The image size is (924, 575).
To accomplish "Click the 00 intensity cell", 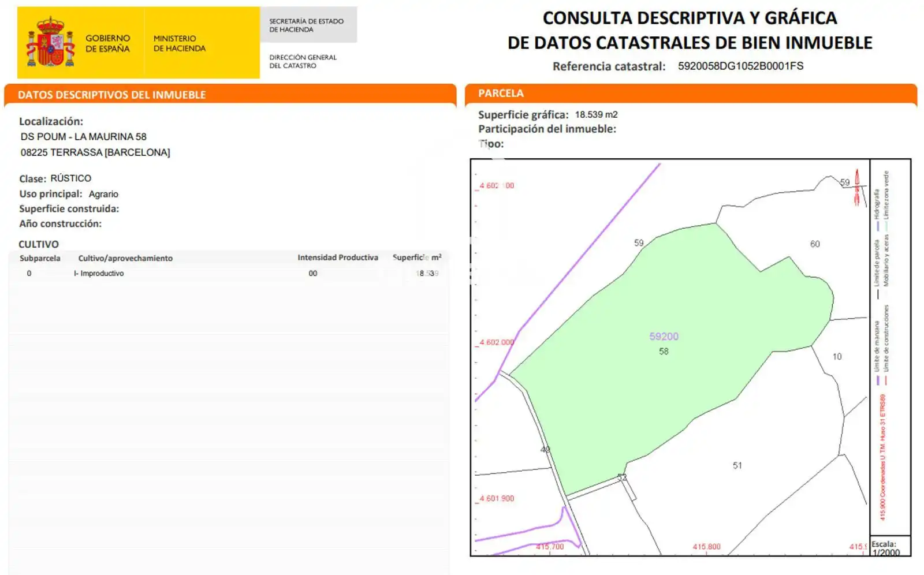I will click(313, 274).
